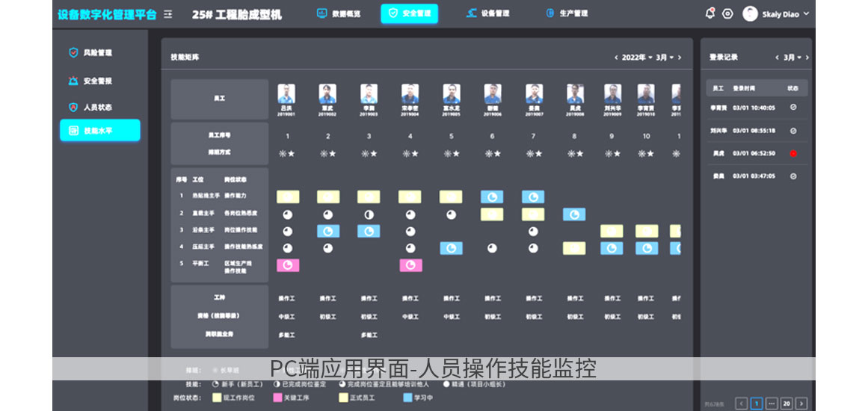Screen dimensions: 868x411
Task: Switch to the 设备管理 tab
Action: (487, 13)
